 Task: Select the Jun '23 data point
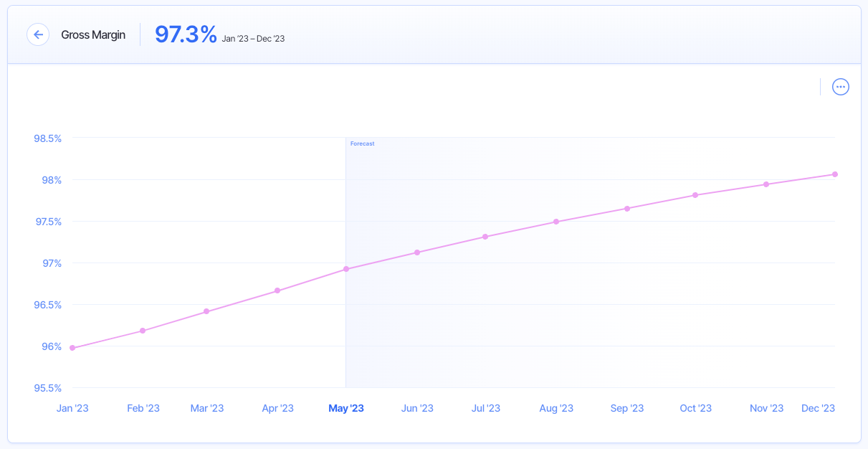(417, 252)
